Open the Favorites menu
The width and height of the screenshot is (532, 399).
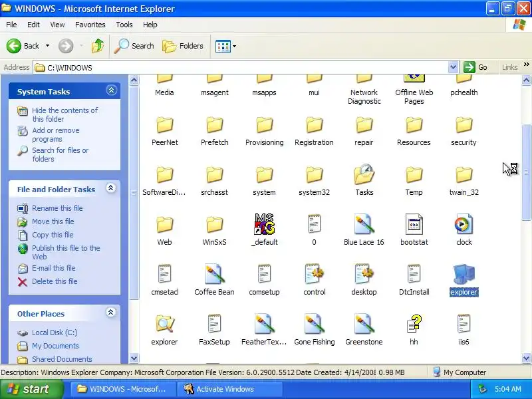[90, 25]
